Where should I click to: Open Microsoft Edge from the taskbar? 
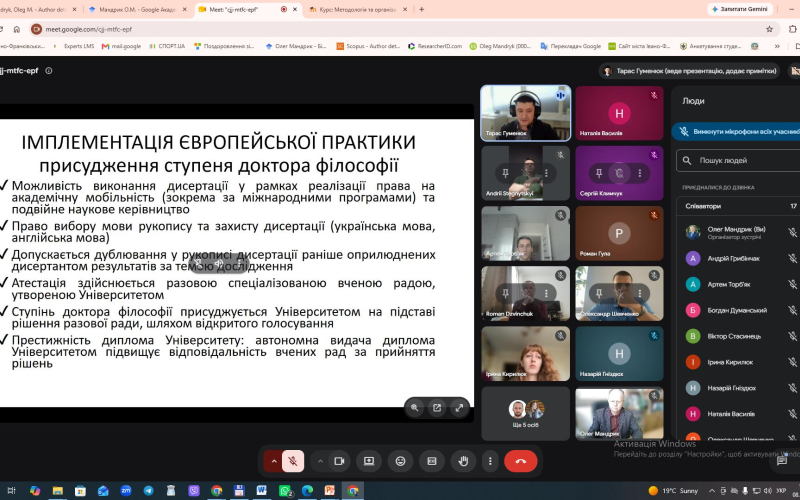307,491
